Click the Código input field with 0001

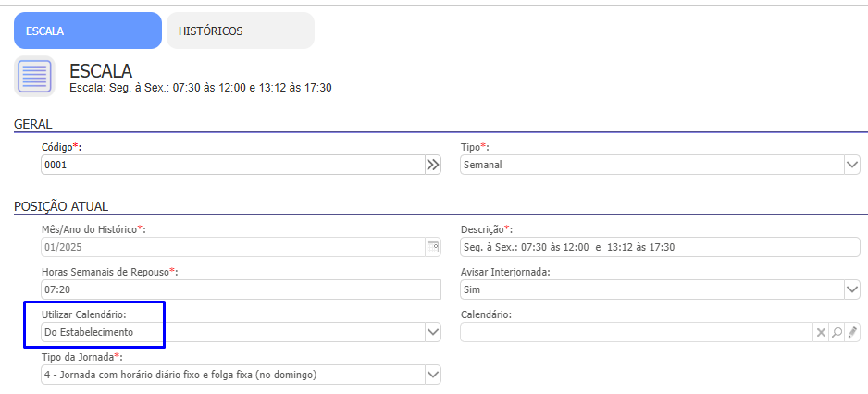(x=231, y=165)
